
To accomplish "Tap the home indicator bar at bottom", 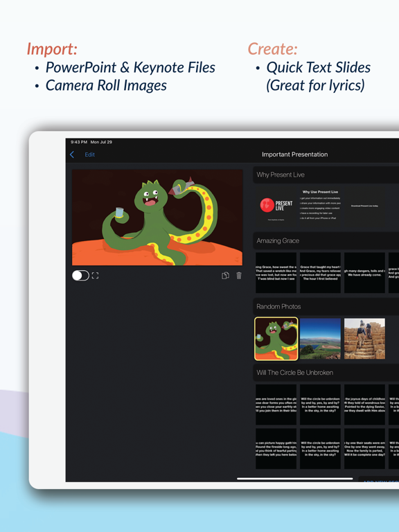I will 295,479.
